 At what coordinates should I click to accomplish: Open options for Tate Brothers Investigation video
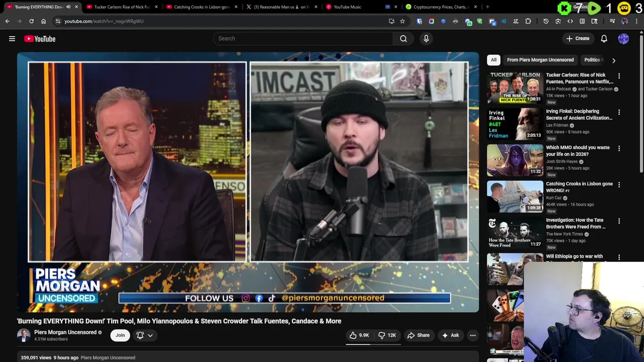point(619,221)
